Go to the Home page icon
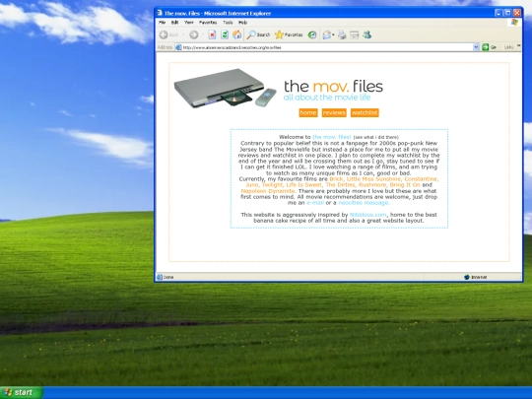Viewport: 532px width, 399px height. 236,34
